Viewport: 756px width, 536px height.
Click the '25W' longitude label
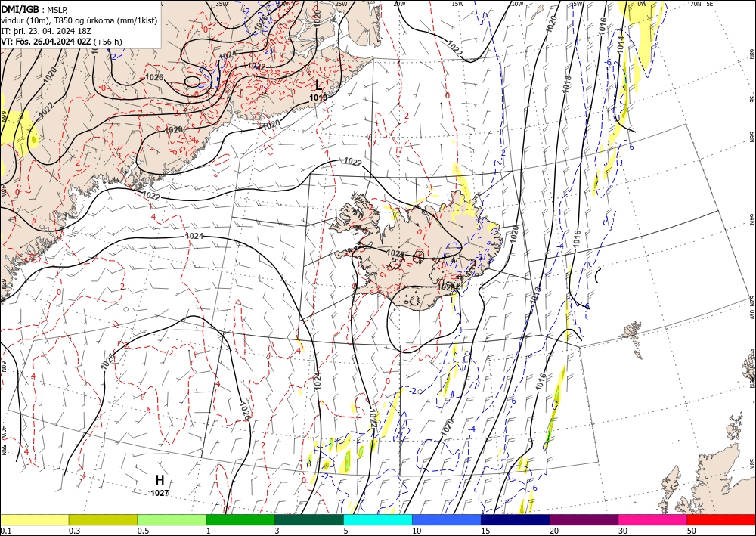click(341, 4)
